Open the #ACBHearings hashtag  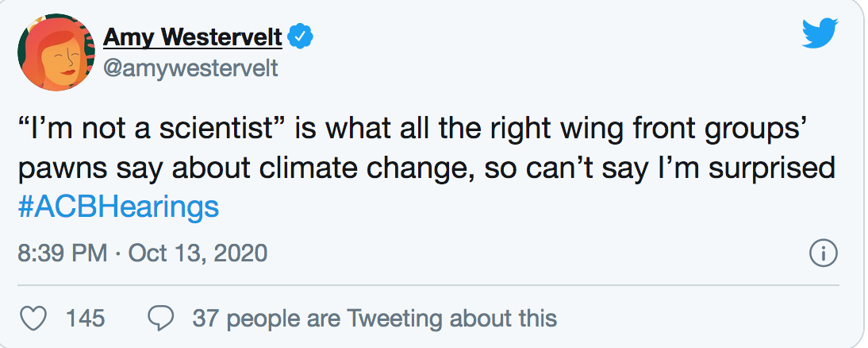pyautogui.click(x=117, y=207)
